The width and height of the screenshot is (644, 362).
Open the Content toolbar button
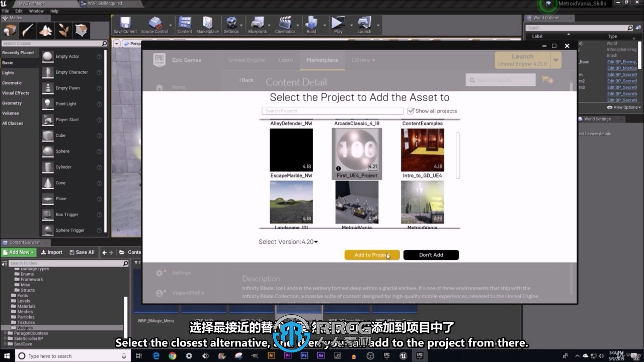coord(185,25)
